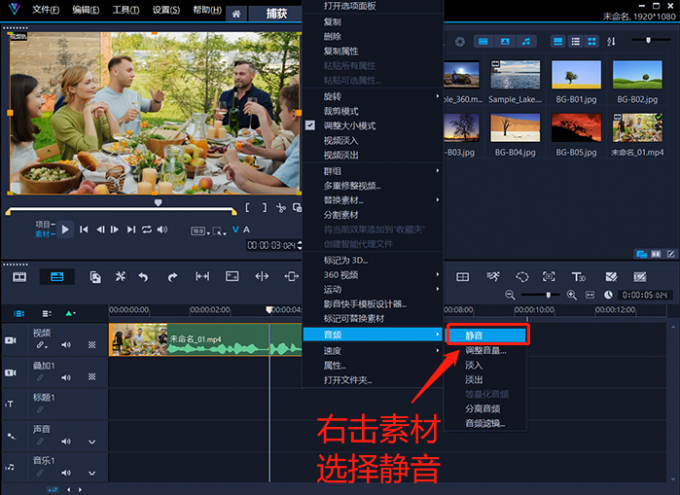The height and width of the screenshot is (495, 680).
Task: Click the scissors split clip icon
Action: point(281,208)
